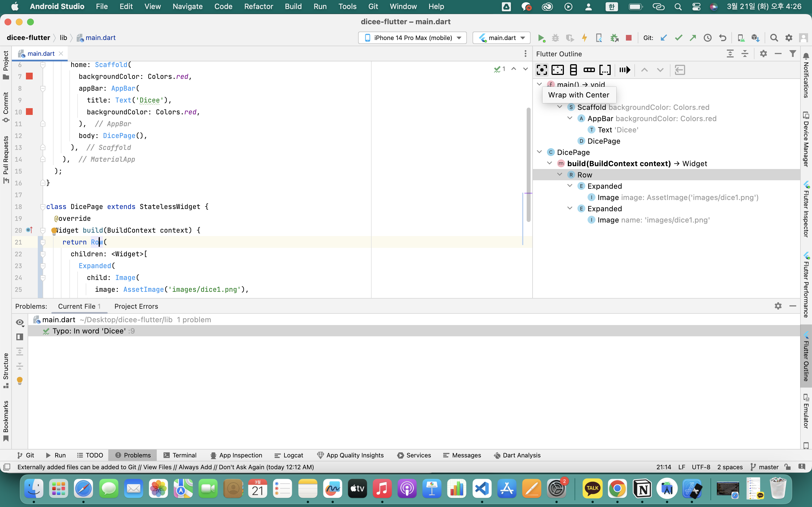Click the Flutter Hot Reload lightning icon
Screen dimensions: 812x507
[x=584, y=37]
